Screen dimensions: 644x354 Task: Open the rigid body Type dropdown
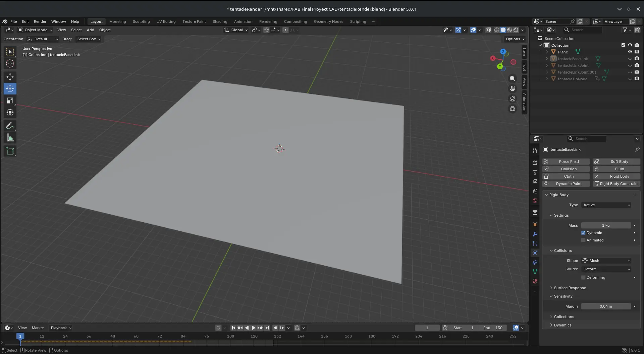tap(606, 205)
